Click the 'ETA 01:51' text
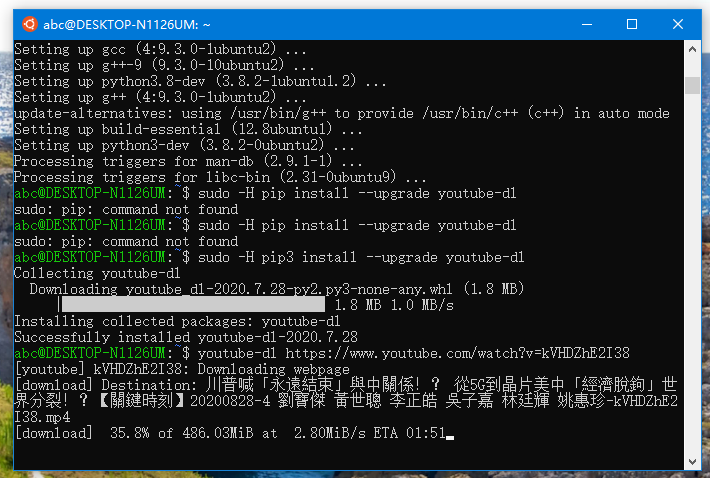The width and height of the screenshot is (710, 478). 410,433
